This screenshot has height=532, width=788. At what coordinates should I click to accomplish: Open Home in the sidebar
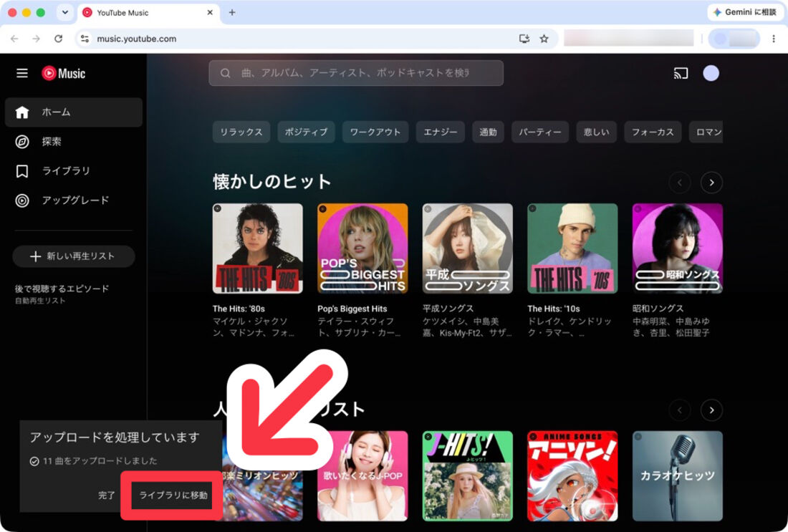tap(73, 112)
